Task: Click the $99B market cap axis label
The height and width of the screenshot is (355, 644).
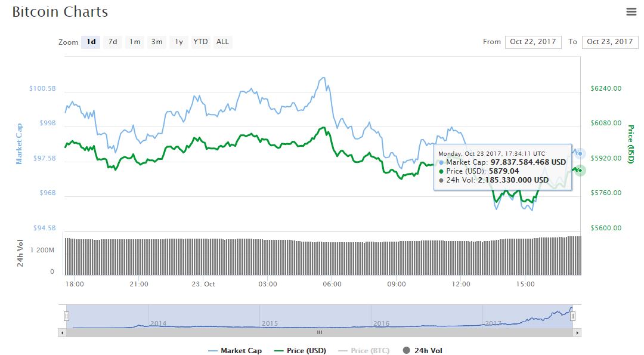Action: [48, 124]
